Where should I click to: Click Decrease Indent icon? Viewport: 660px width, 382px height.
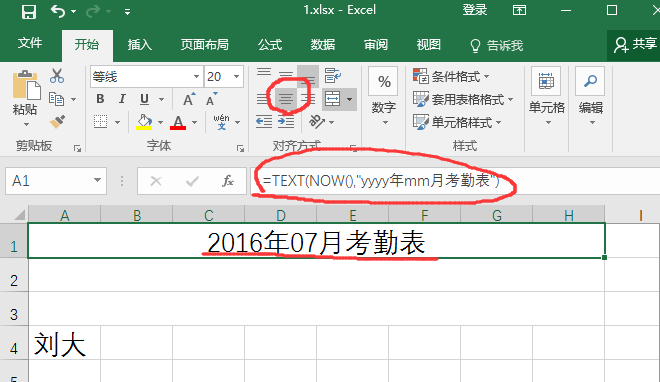(x=264, y=122)
